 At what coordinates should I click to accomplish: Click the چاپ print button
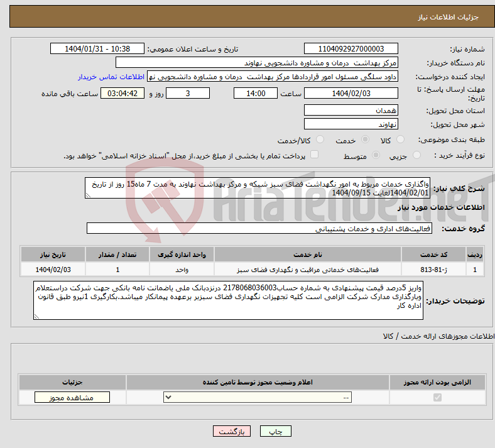coord(276,431)
